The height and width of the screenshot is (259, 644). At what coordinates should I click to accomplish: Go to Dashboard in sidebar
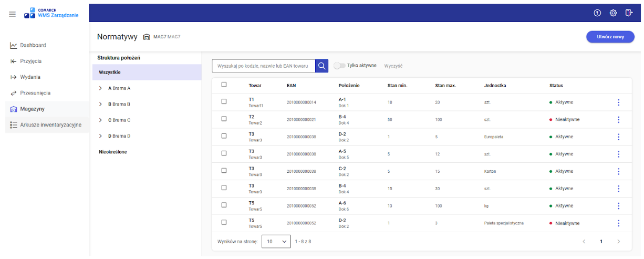click(x=33, y=45)
